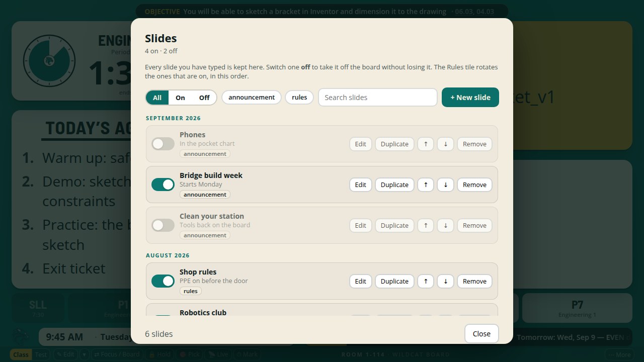644x362 pixels.
Task: Move Clean your station slide up
Action: point(426,225)
